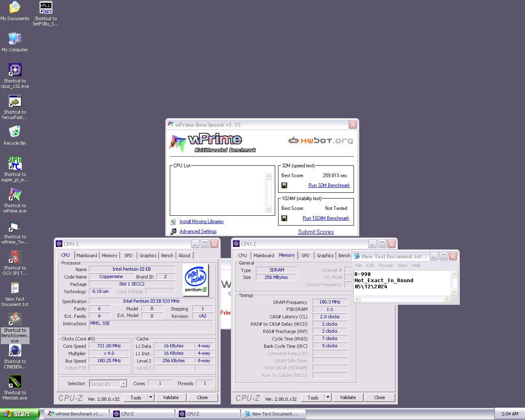Click the wPrime window title bar icon

(x=171, y=124)
